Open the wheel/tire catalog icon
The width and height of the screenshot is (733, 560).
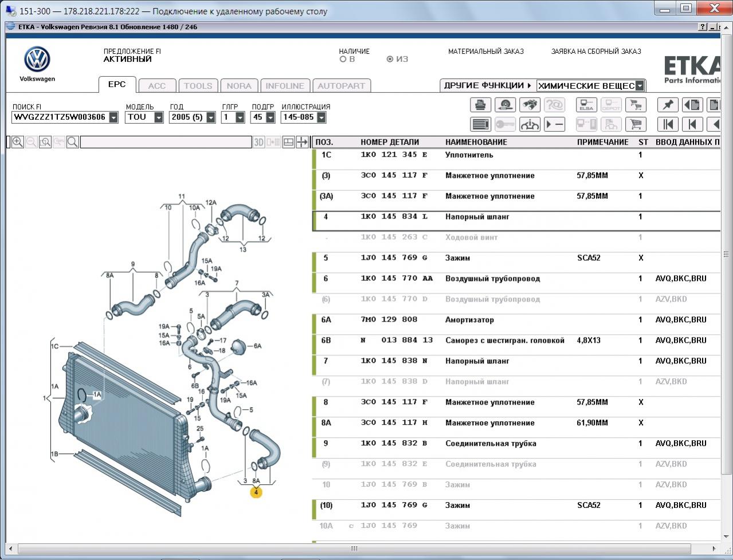point(505,105)
